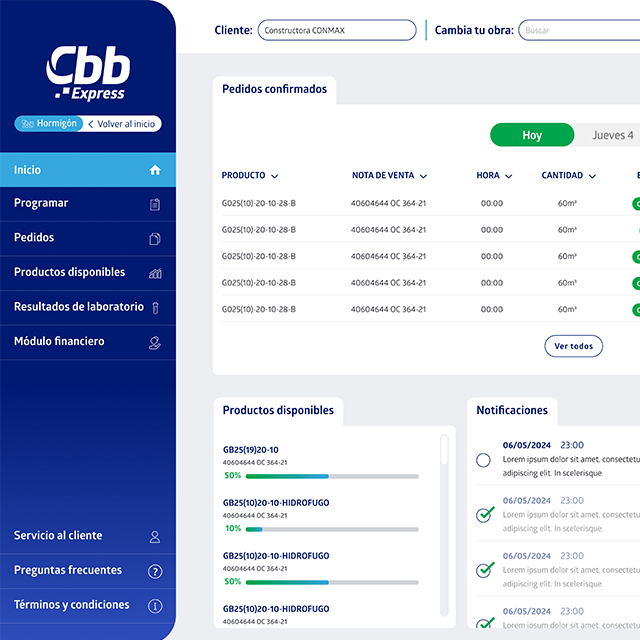Click the question mark icon for Preguntas frecuentes
The image size is (640, 640).
pos(155,571)
